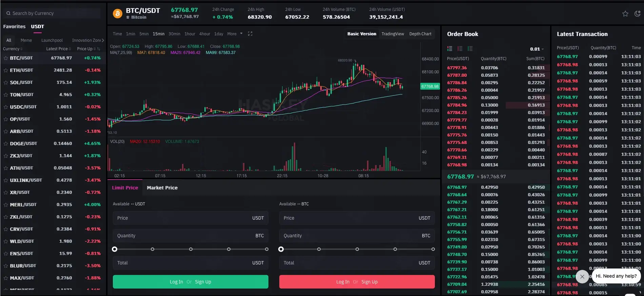Star the SOL/USDT pair as favorite
Viewport: 644px width, 296px height.
[6, 82]
